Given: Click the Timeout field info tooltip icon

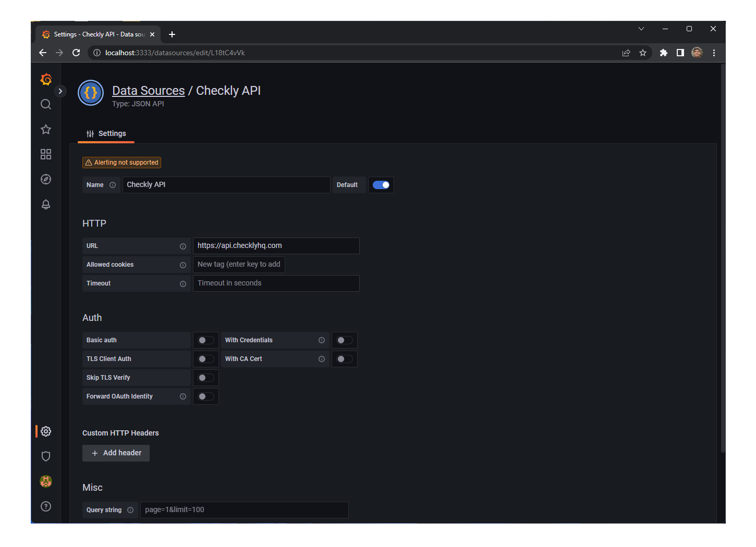Looking at the screenshot, I should click(182, 283).
